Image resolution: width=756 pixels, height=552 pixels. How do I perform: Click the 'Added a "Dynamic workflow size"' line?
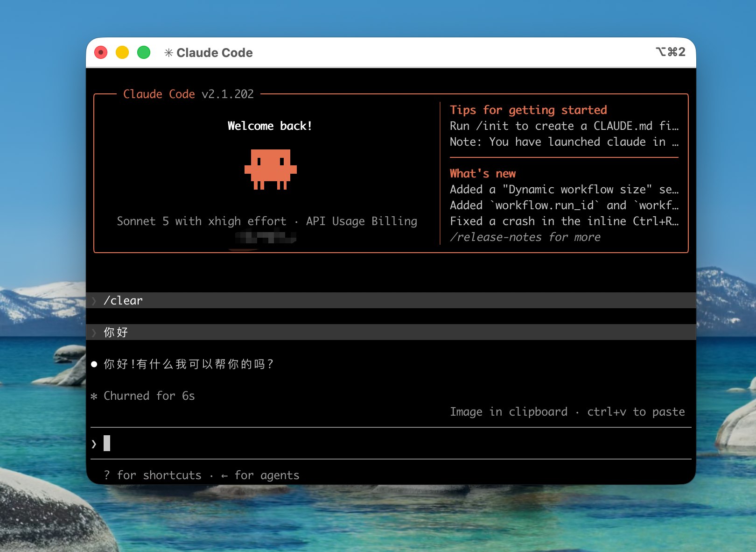coord(564,190)
